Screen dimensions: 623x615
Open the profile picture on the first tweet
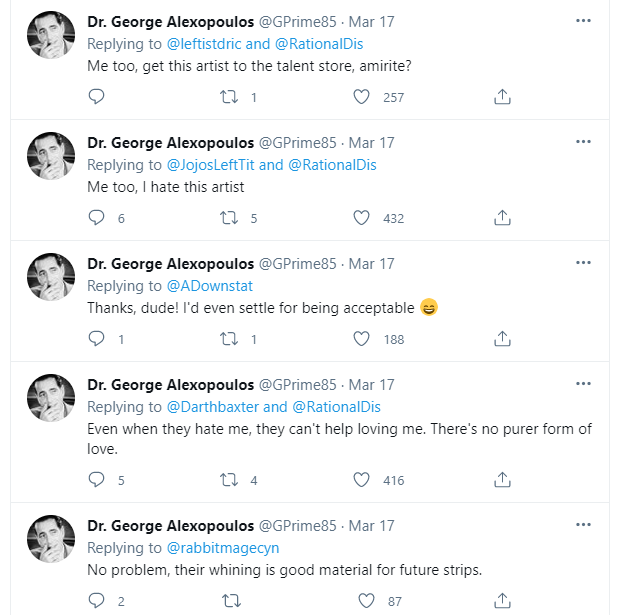(51, 35)
